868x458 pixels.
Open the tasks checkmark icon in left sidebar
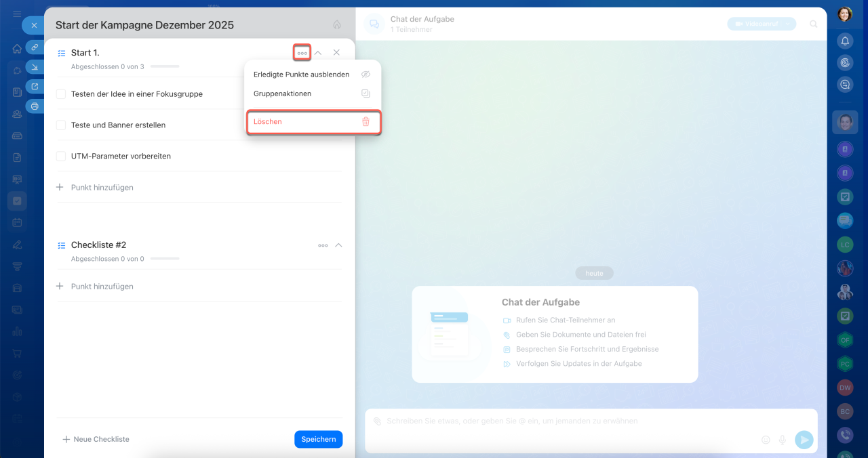(x=17, y=201)
